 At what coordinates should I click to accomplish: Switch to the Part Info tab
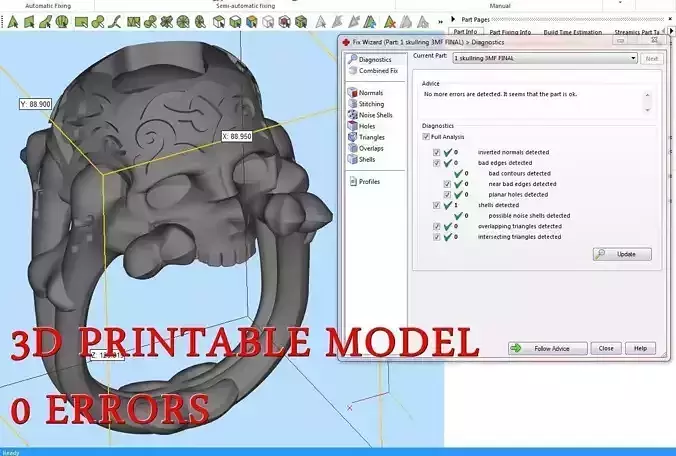pos(465,32)
